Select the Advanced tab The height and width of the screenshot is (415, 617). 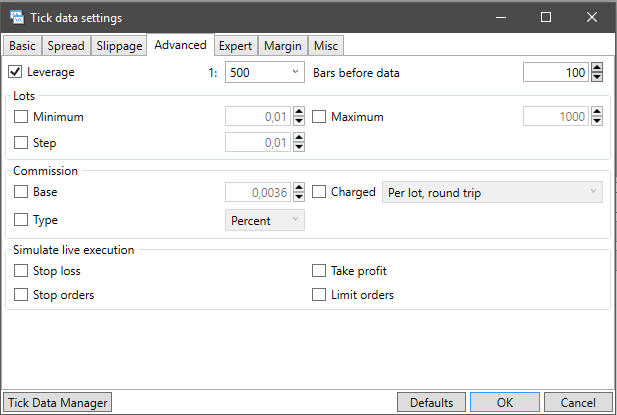coord(180,45)
